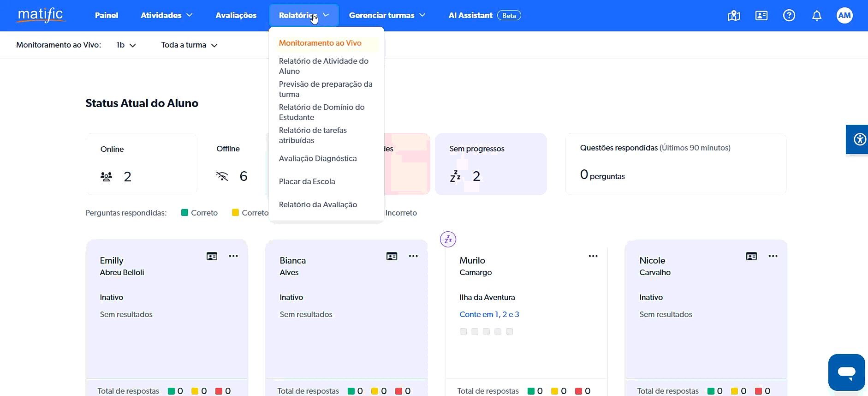Image resolution: width=868 pixels, height=396 pixels.
Task: Open the help question mark icon
Action: pyautogui.click(x=789, y=16)
